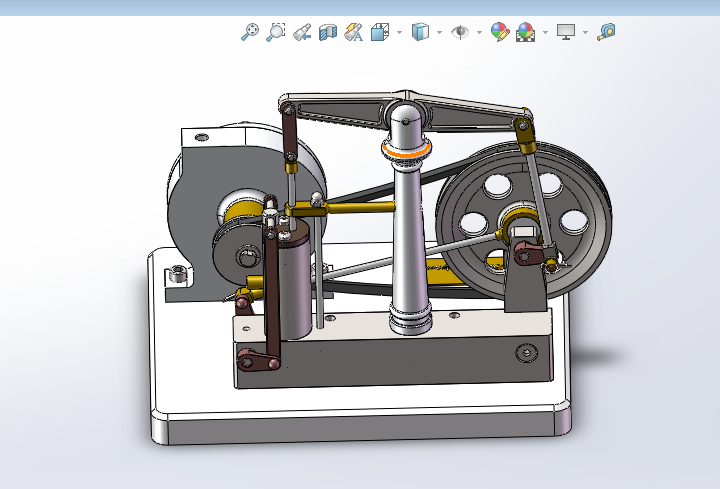The image size is (720, 489).
Task: Expand the Display Style dropdown arrow
Action: [440, 32]
